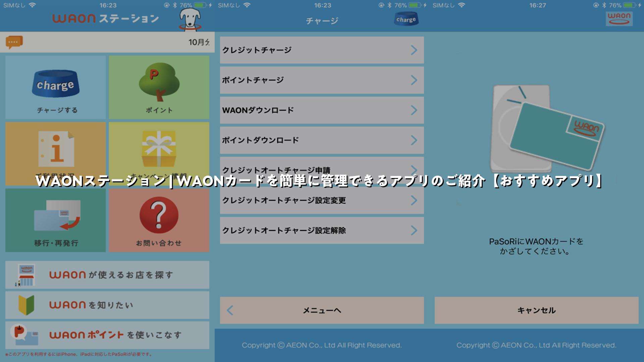Tap the green beginner mark icon
This screenshot has width=644, height=362.
(x=26, y=305)
